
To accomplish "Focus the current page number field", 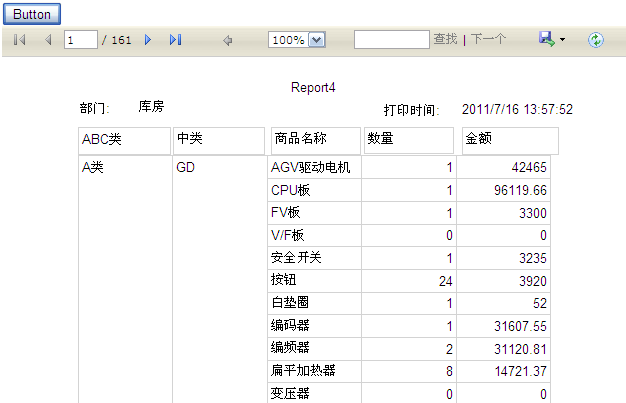I will 81,40.
